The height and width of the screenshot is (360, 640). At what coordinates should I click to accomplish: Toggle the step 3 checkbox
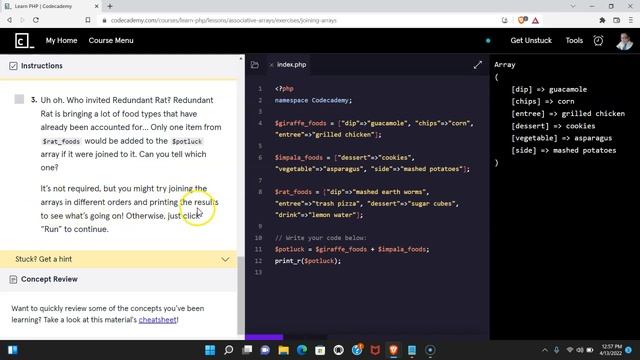click(x=19, y=99)
